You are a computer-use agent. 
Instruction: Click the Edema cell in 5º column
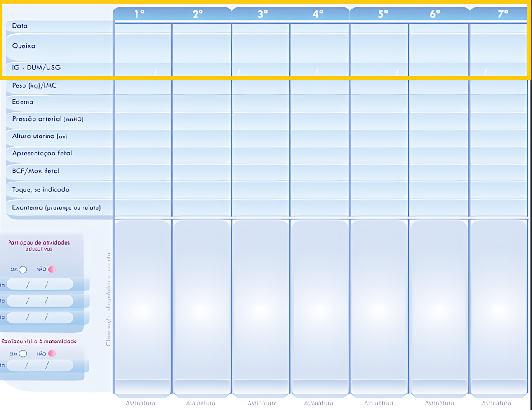(x=379, y=103)
